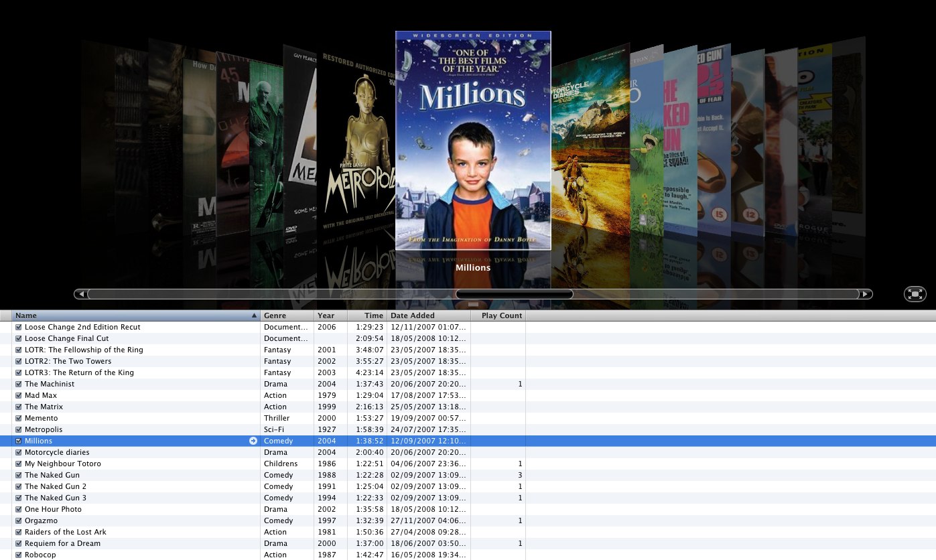Viewport: 936px width, 560px height.
Task: Uncheck the Requiem for a Dream checkbox
Action: tap(19, 543)
